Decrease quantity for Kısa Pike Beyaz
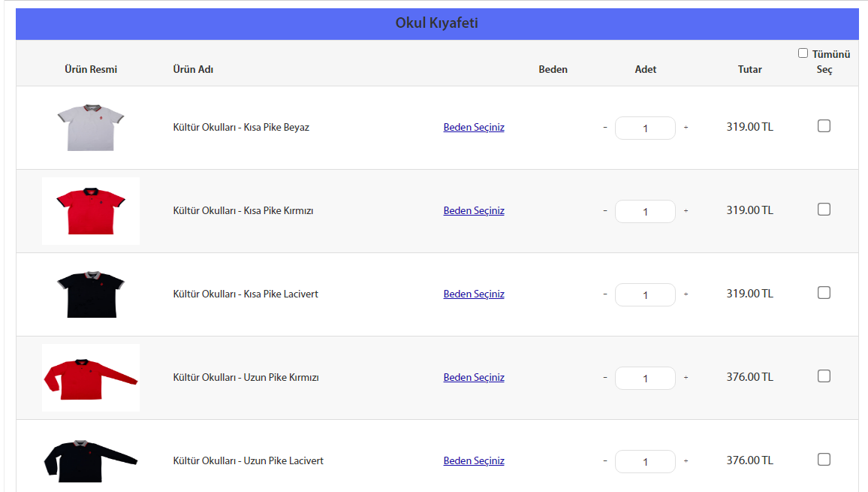The height and width of the screenshot is (492, 868). [x=605, y=128]
